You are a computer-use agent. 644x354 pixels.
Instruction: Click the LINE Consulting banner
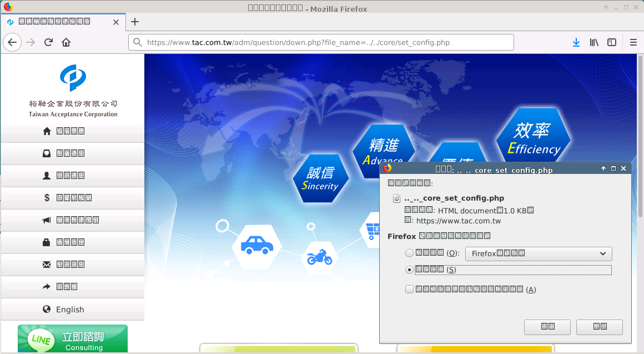[x=73, y=339]
